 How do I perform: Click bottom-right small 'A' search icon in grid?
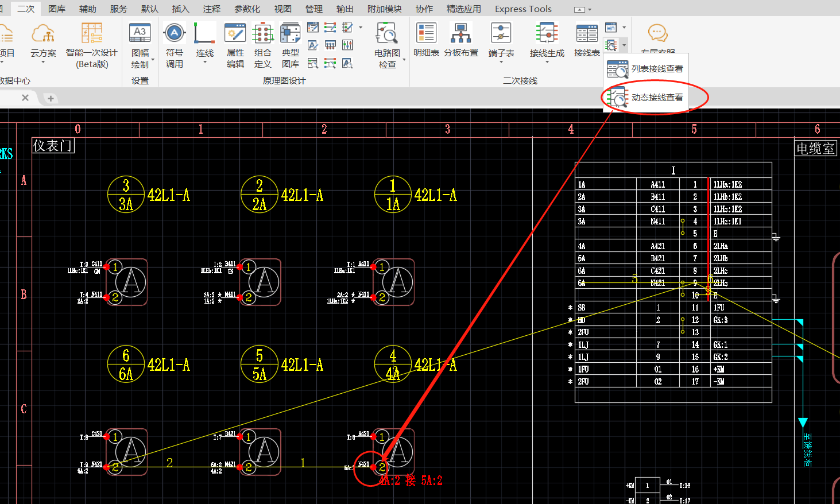point(347,63)
